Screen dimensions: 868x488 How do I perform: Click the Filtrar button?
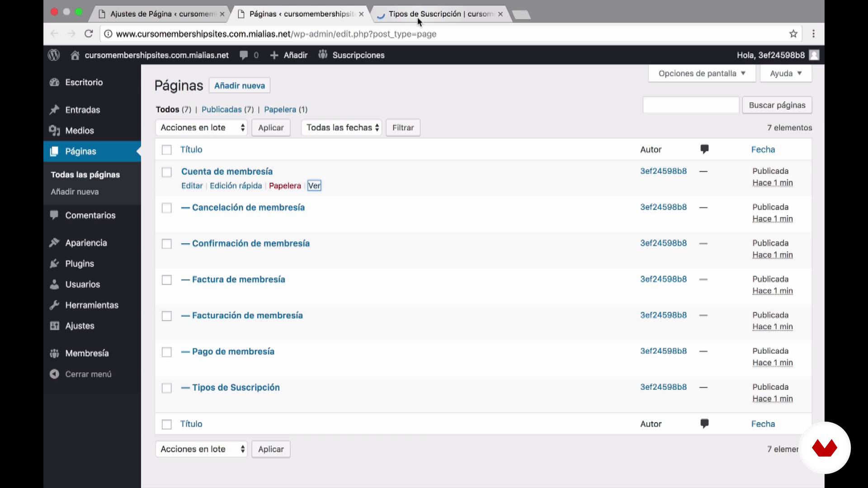pyautogui.click(x=403, y=127)
